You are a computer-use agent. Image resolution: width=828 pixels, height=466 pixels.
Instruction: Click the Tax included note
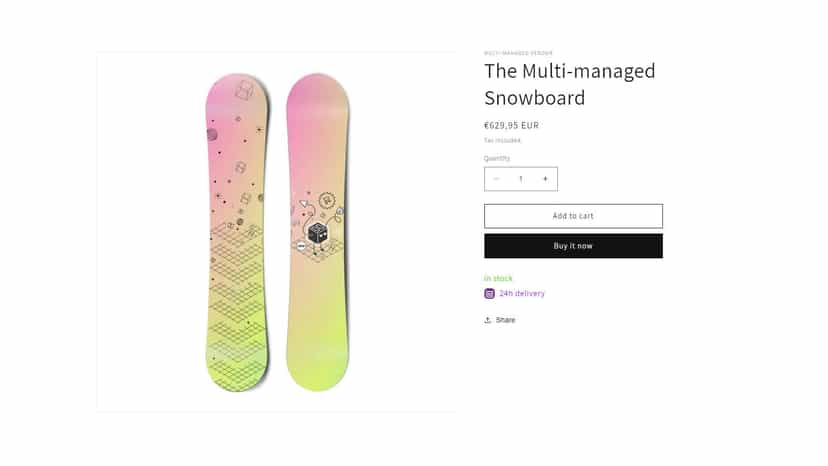[502, 141]
